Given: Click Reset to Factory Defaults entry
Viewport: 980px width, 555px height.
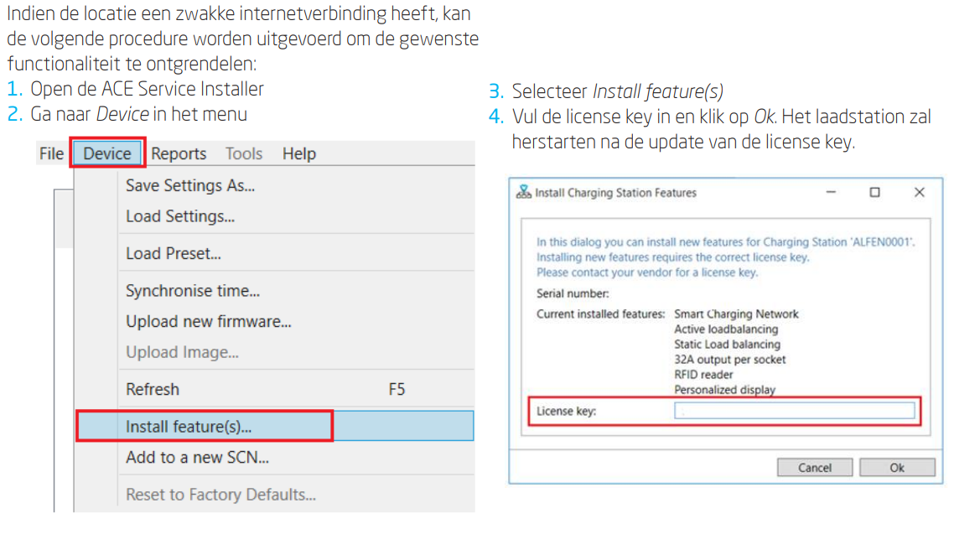Looking at the screenshot, I should click(220, 495).
